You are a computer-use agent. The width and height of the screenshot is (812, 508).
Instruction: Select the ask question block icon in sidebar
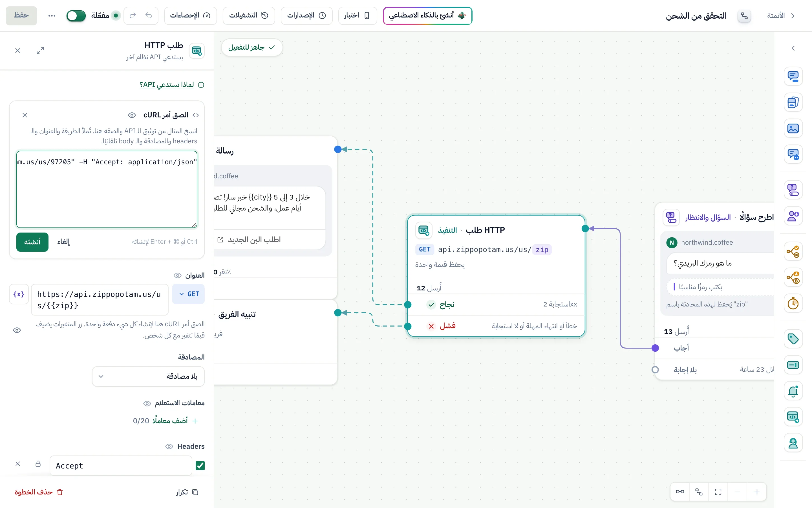(793, 190)
